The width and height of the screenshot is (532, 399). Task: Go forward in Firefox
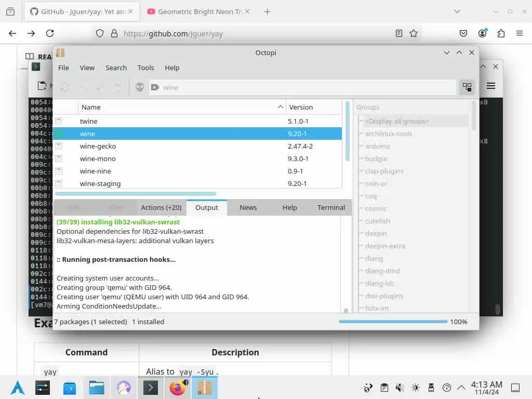point(31,33)
